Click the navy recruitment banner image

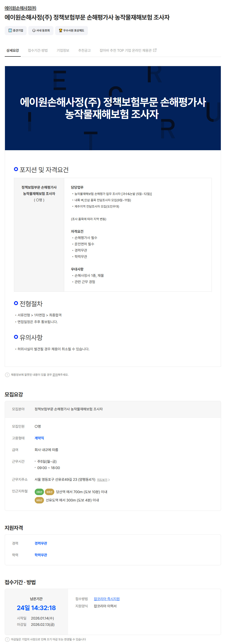coord(113,108)
